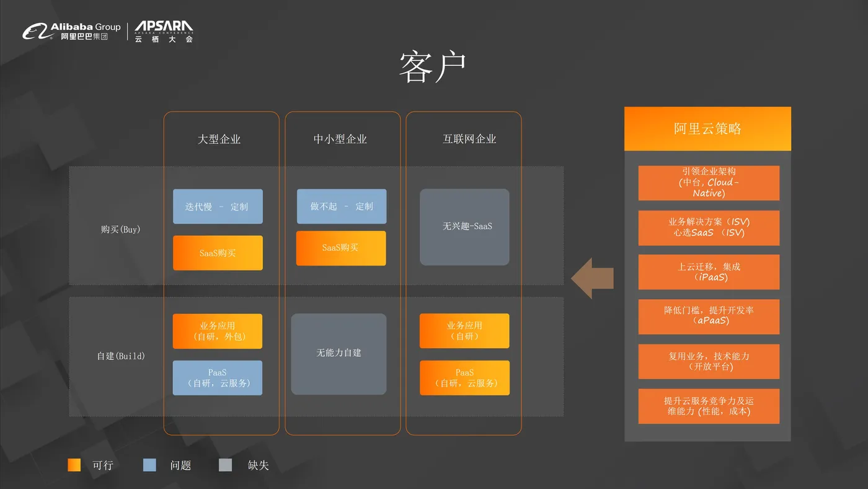Select the gray 无能力自建 box
868x489 pixels.
tap(339, 354)
